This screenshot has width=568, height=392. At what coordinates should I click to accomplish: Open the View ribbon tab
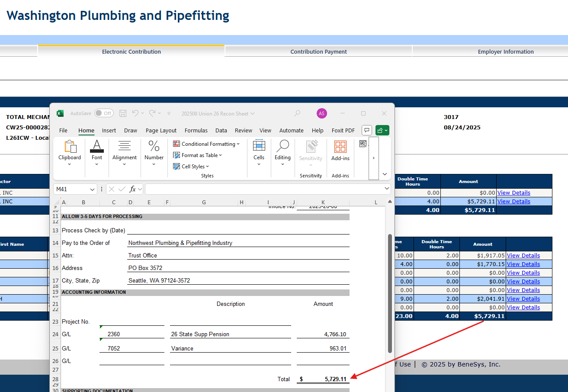coord(266,130)
